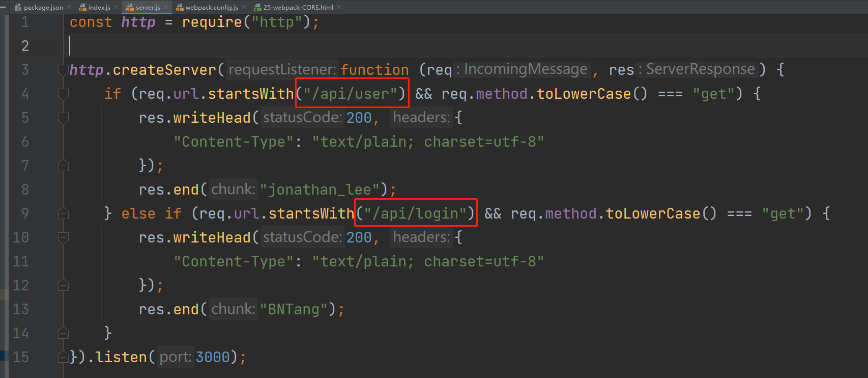Click the require("http") call
The width and height of the screenshot is (868, 378).
(246, 22)
